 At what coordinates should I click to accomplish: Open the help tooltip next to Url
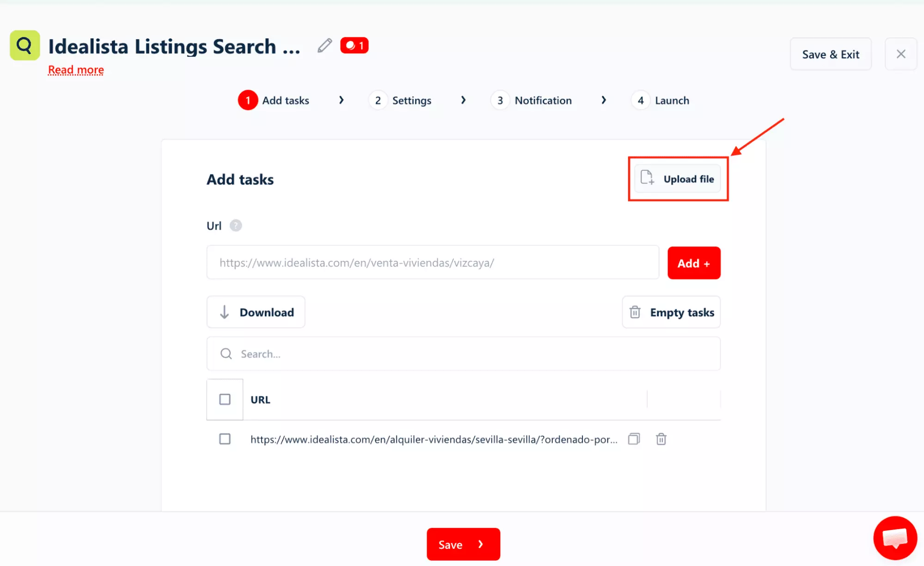pyautogui.click(x=237, y=226)
